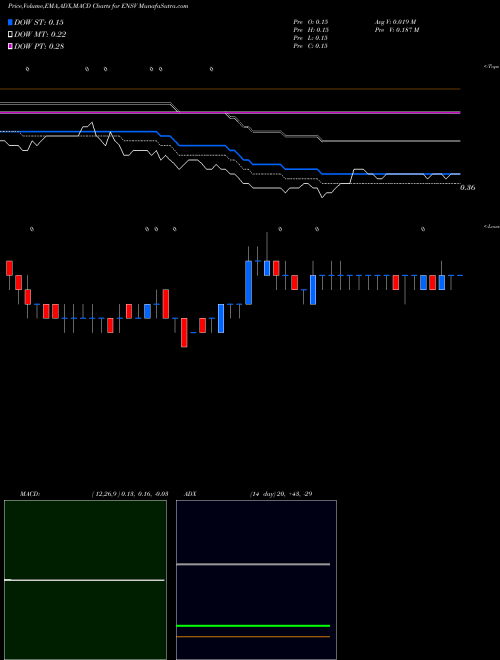
Task: Click the 'Pre O: 0.15' open value
Action: click(x=311, y=22)
